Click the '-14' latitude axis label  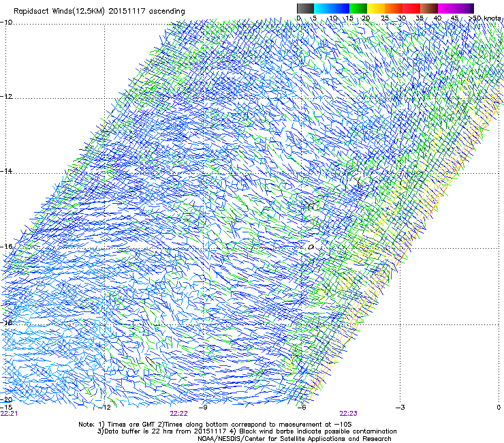pyautogui.click(x=6, y=171)
